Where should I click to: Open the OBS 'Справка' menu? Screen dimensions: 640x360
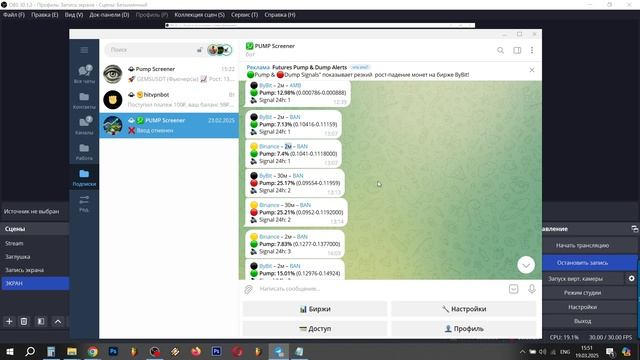click(x=280, y=15)
